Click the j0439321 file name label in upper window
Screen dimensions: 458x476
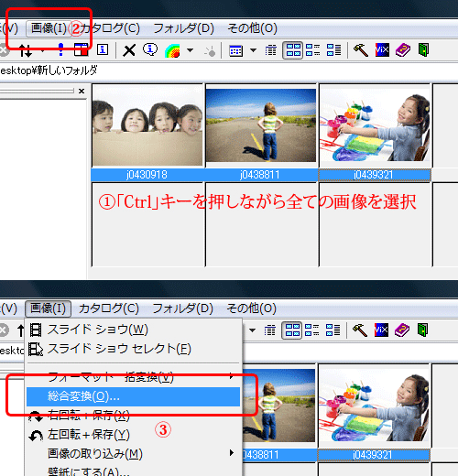(x=374, y=175)
